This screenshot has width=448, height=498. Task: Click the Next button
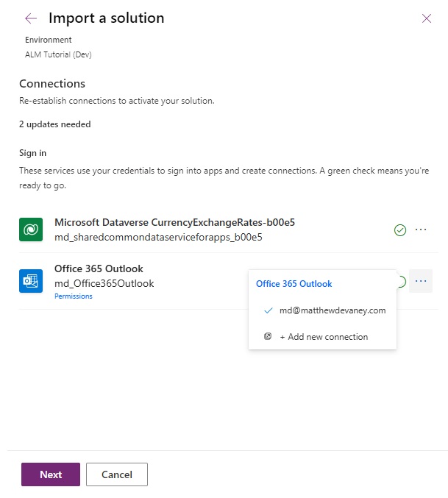[x=51, y=474]
